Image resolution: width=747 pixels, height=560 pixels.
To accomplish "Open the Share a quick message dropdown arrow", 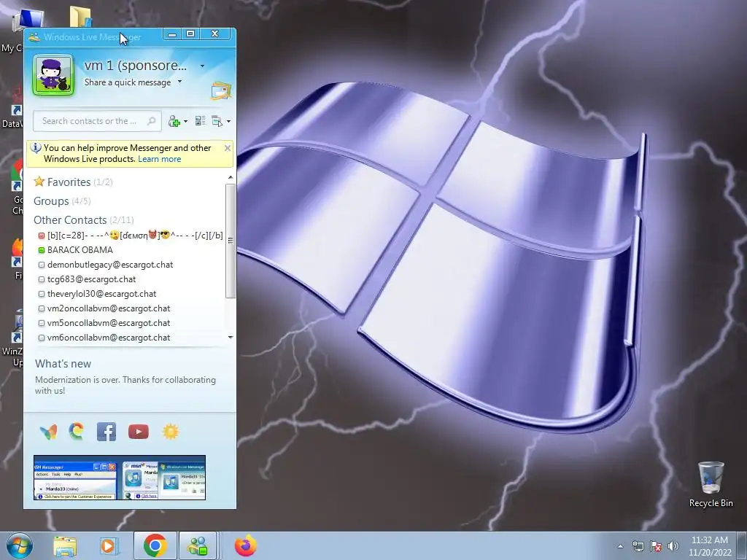I will click(179, 82).
